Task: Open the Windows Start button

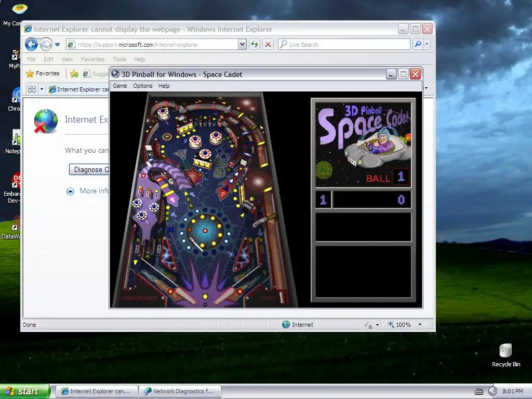Action: point(25,391)
